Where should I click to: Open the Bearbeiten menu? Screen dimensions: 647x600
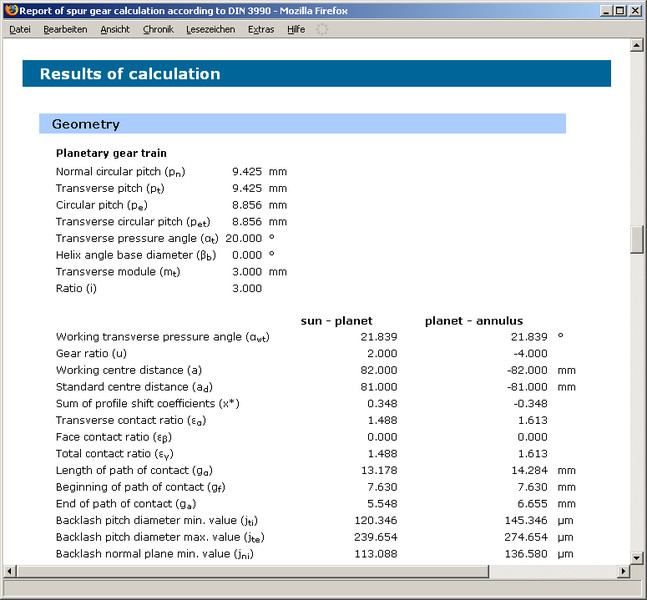point(66,30)
